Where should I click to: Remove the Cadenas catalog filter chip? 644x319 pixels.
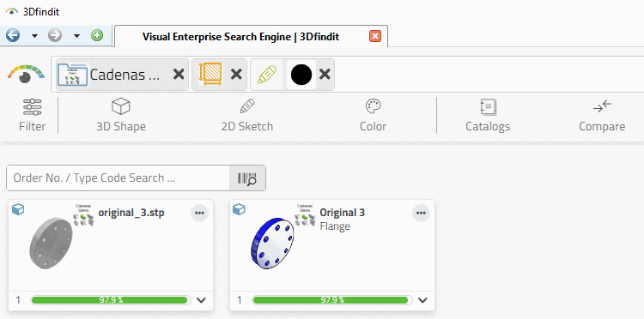(x=179, y=75)
